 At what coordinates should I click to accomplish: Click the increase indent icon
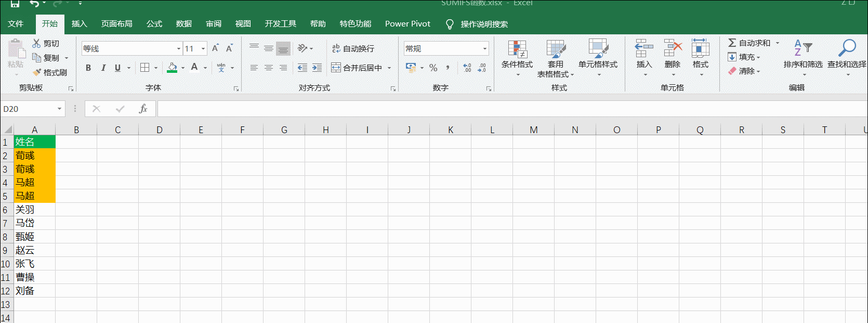(x=317, y=68)
